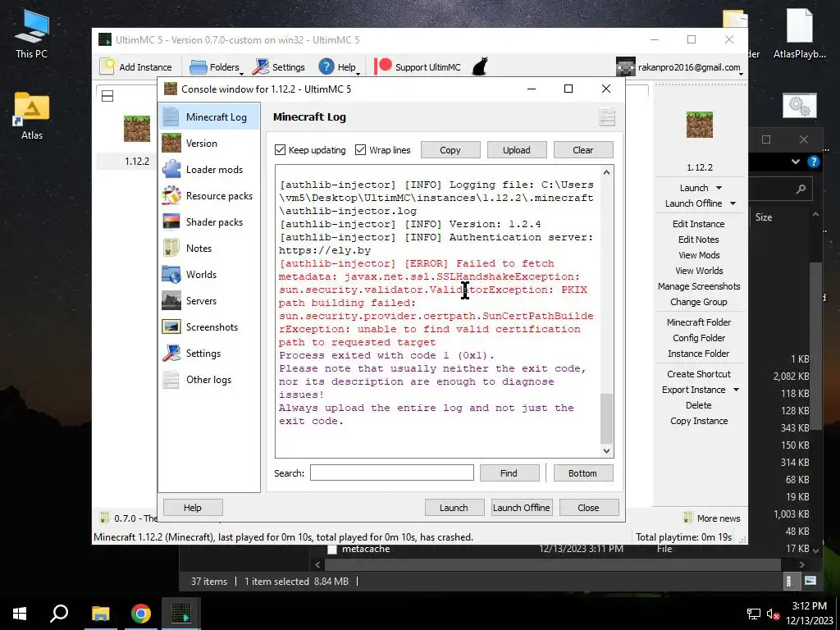Image resolution: width=840 pixels, height=630 pixels.
Task: Open the Servers page icon
Action: (x=171, y=300)
